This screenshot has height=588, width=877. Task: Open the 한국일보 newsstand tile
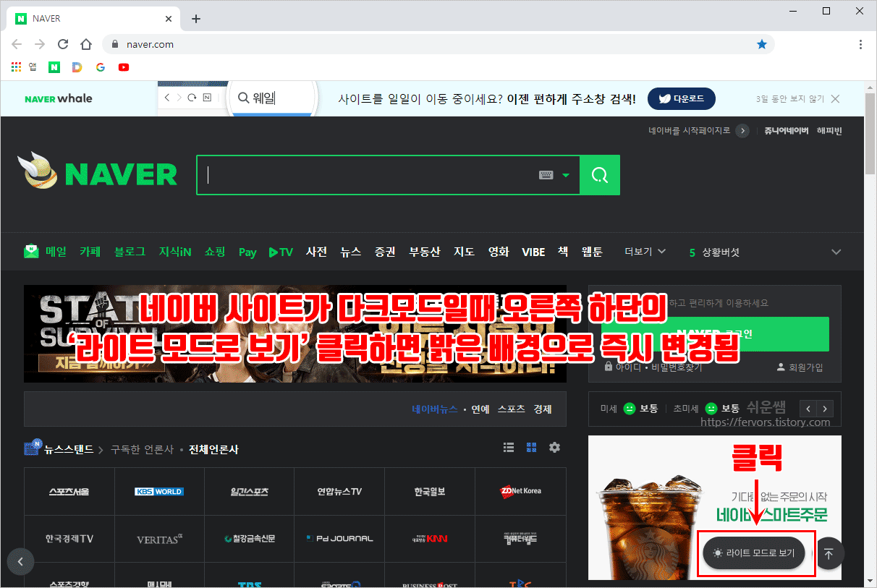pyautogui.click(x=430, y=491)
